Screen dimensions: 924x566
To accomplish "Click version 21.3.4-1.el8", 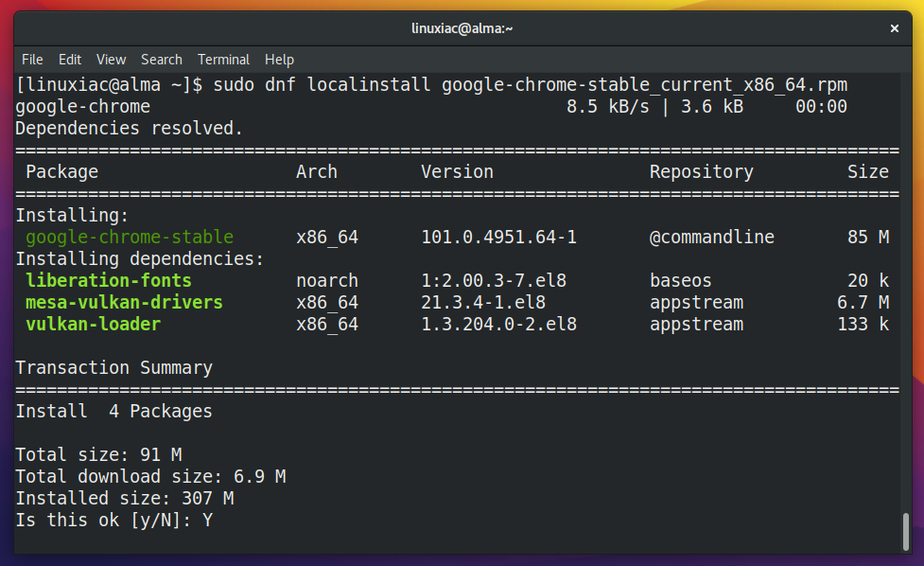I will (483, 303).
